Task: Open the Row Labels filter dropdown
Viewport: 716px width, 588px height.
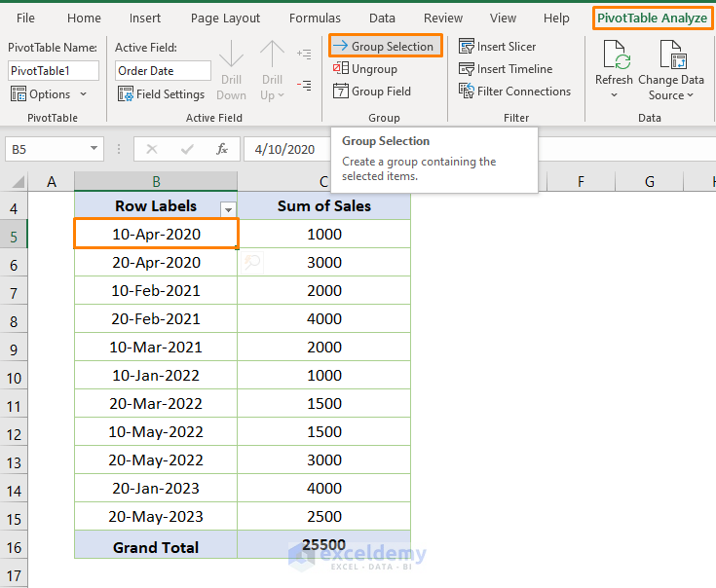Action: 228,208
